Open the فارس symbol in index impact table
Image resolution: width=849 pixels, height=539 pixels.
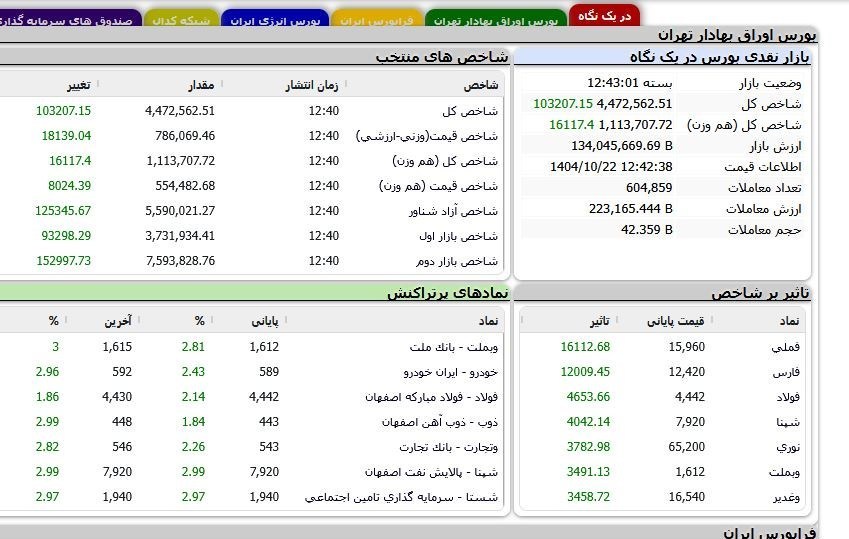788,372
